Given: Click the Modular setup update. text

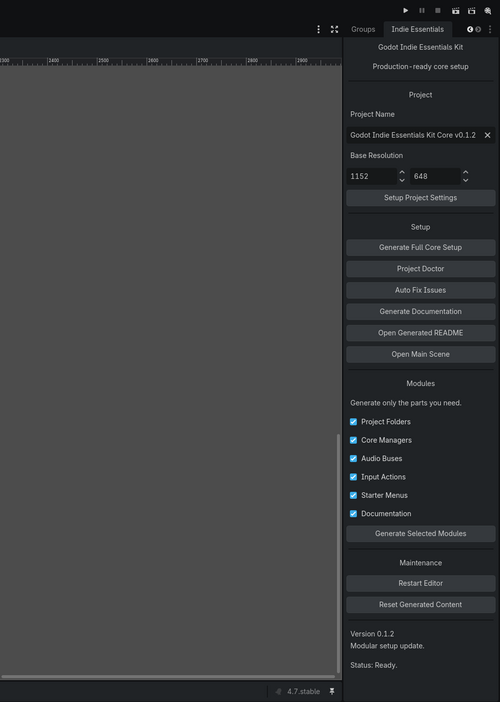Looking at the screenshot, I should pos(387,646).
